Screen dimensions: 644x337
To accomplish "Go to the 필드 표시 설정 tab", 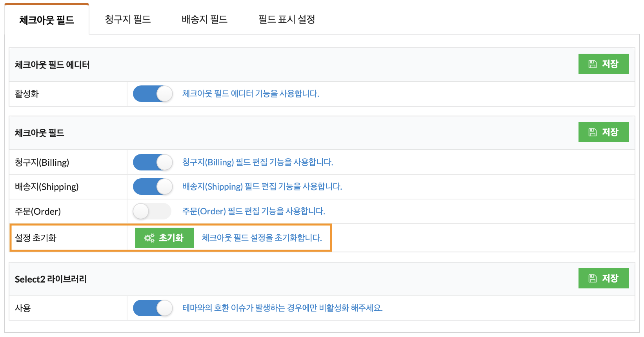I will click(287, 19).
